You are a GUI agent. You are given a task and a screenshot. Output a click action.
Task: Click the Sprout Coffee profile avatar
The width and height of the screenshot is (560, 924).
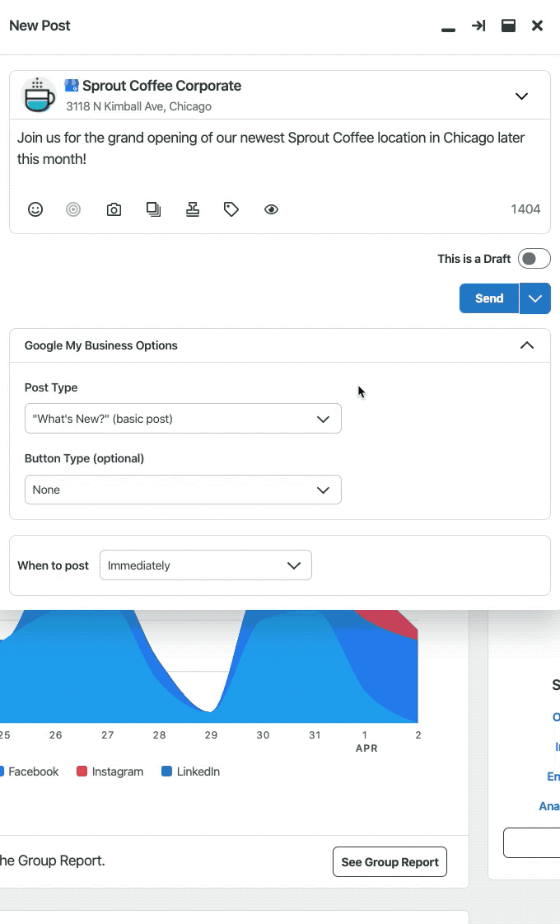tap(38, 95)
